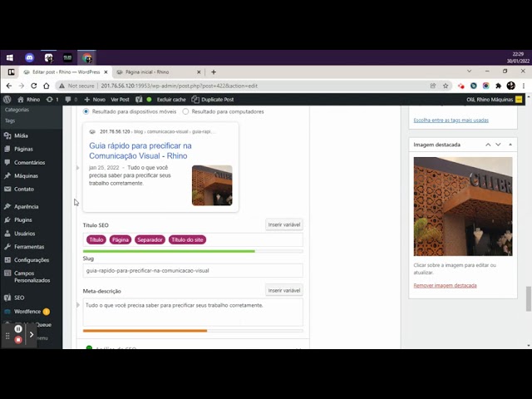532x399 pixels.
Task: Click the Meta-descrição text area
Action: (193, 313)
